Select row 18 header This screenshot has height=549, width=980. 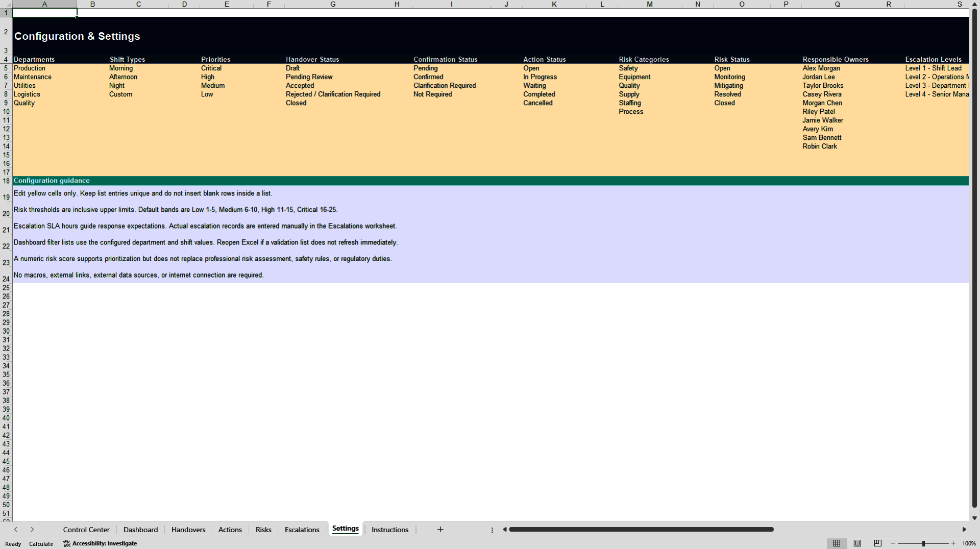tap(6, 181)
